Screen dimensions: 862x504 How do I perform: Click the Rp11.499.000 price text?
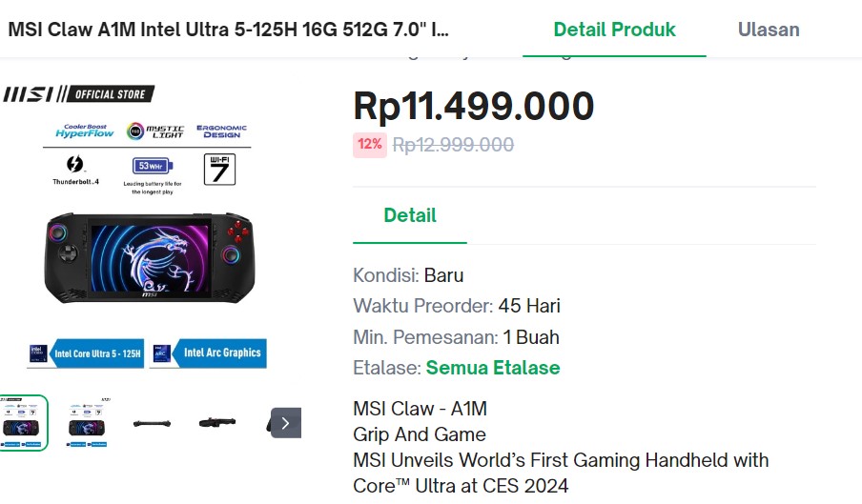click(474, 106)
